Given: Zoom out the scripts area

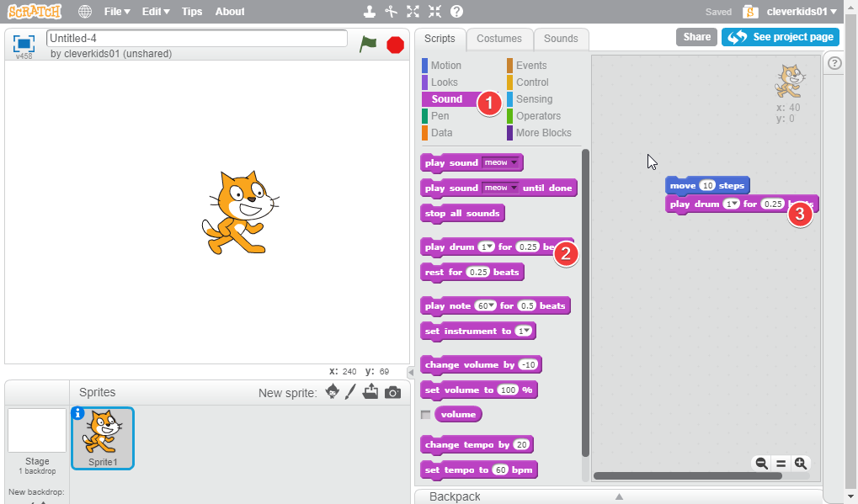Looking at the screenshot, I should pyautogui.click(x=761, y=464).
